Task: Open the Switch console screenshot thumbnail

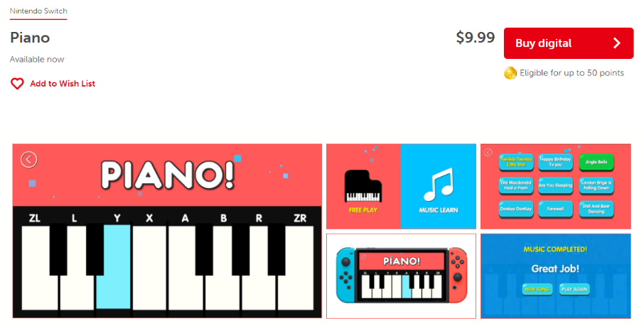Action: (x=402, y=276)
